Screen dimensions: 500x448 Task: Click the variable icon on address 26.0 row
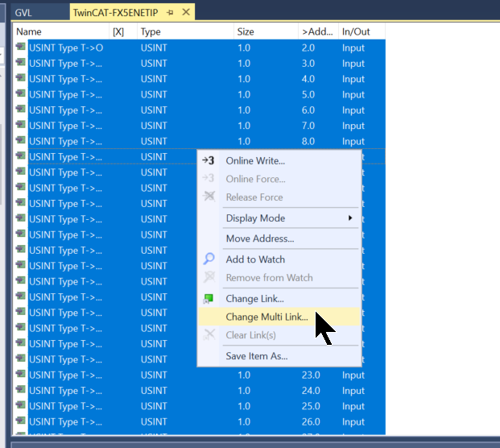tap(21, 422)
